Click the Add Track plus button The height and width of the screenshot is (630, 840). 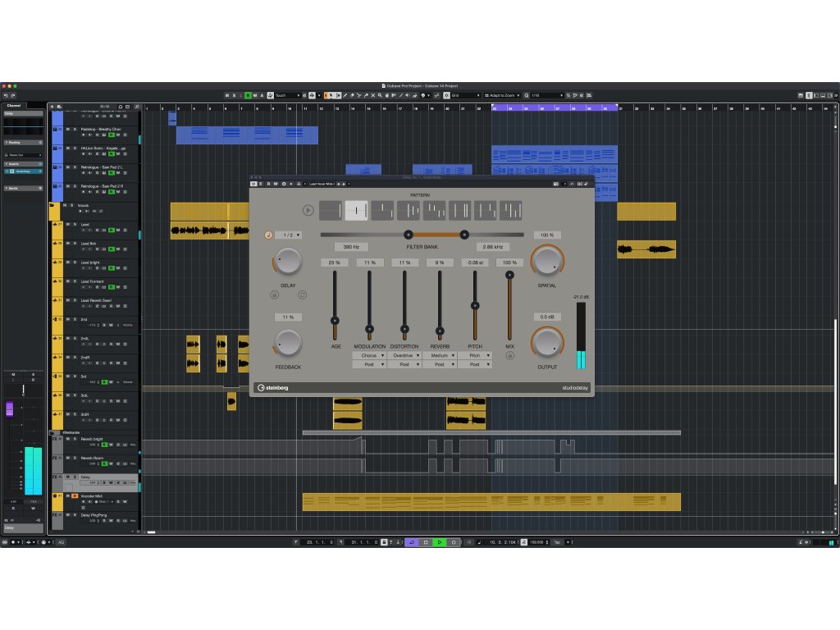click(52, 107)
